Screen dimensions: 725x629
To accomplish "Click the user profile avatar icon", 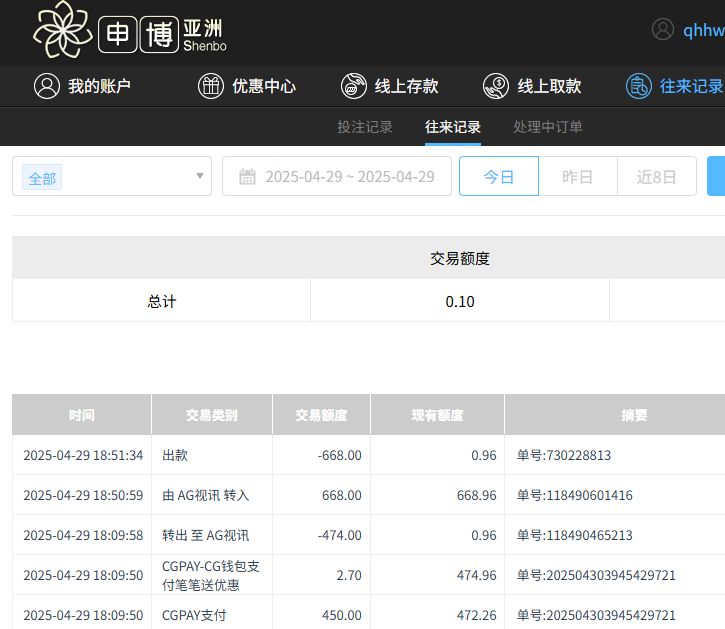I will pyautogui.click(x=662, y=29).
